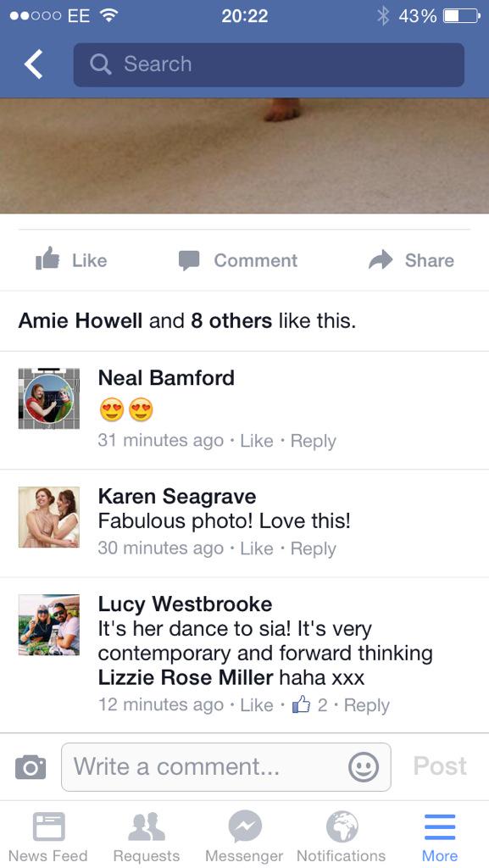Like Karen Seagrave's comment

point(257,548)
